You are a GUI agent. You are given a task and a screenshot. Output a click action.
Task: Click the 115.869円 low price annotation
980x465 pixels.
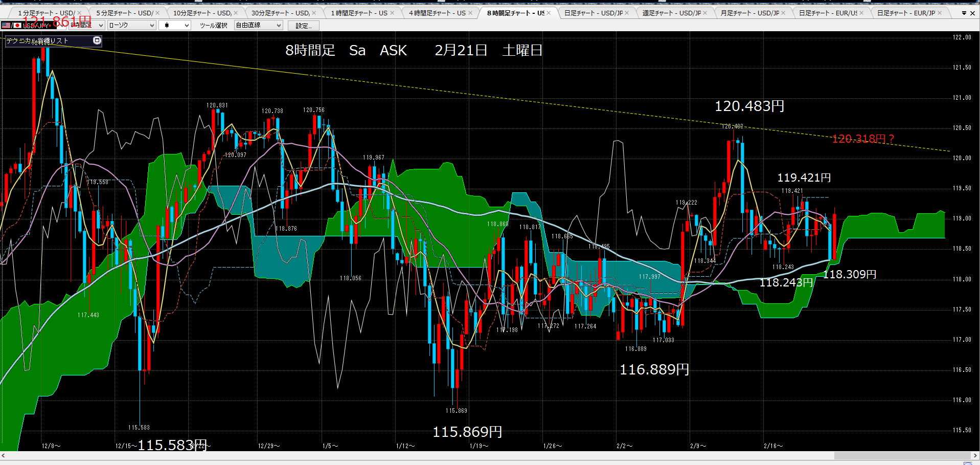[x=467, y=432]
